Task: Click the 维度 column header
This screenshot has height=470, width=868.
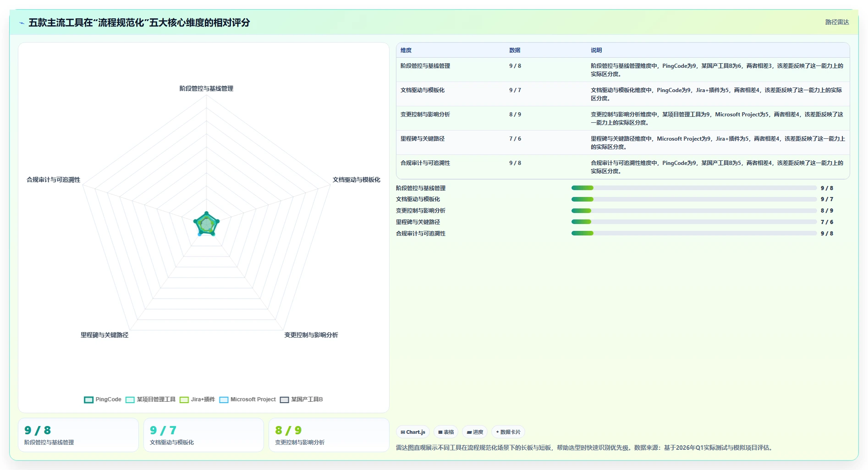Action: [406, 50]
